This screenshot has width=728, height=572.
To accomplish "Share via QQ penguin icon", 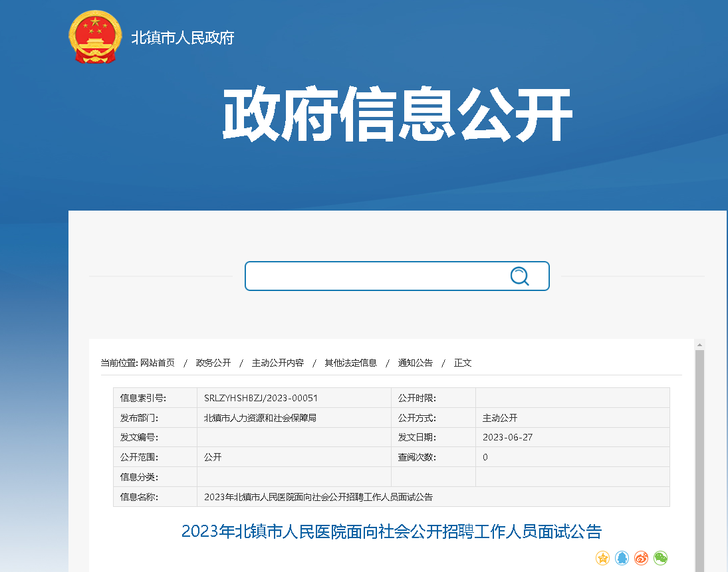I will click(x=622, y=557).
